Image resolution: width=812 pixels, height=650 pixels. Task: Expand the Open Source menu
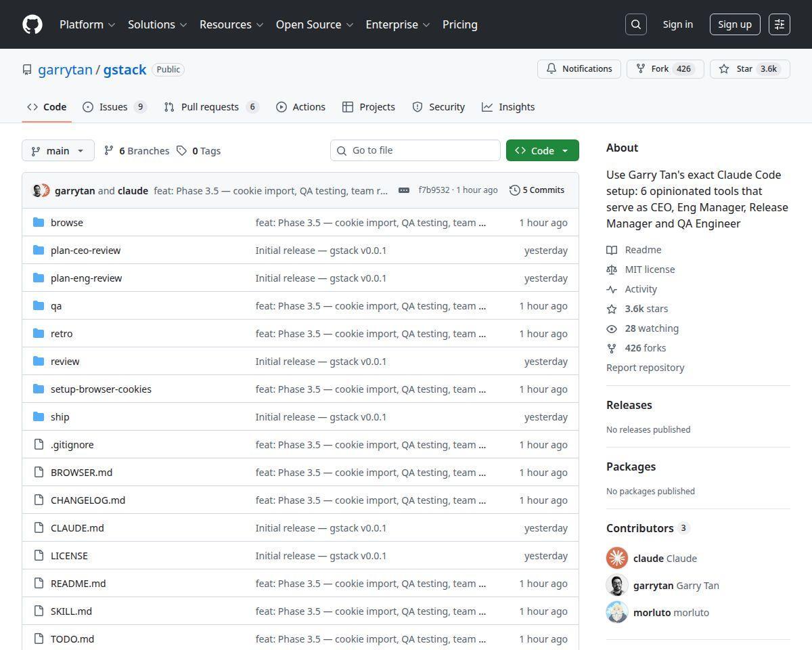tap(315, 24)
